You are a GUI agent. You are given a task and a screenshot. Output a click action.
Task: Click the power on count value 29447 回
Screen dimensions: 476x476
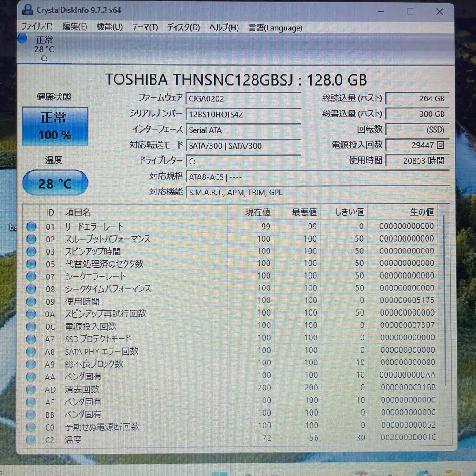point(417,145)
